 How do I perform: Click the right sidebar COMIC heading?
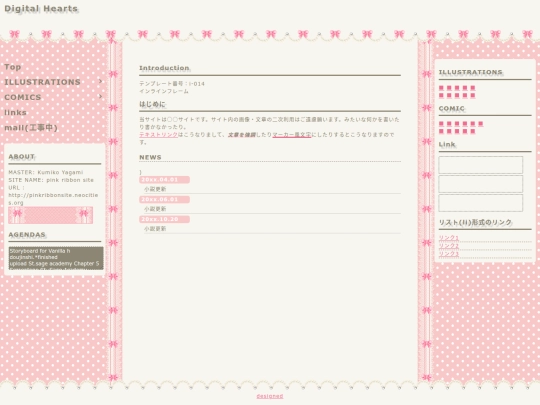click(452, 108)
